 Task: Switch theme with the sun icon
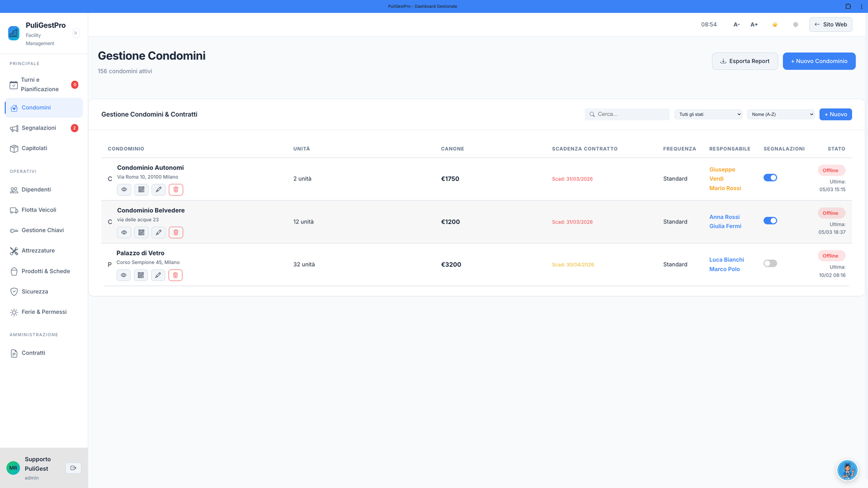click(775, 24)
